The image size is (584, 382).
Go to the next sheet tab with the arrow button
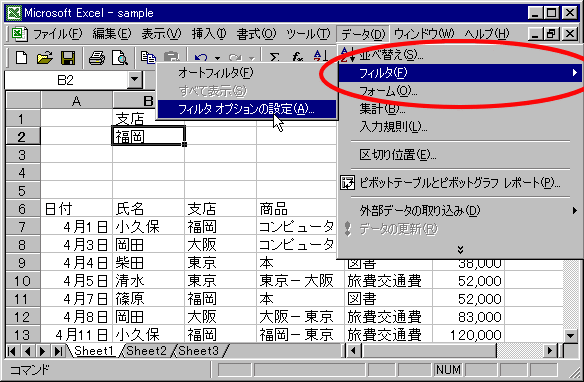42,351
